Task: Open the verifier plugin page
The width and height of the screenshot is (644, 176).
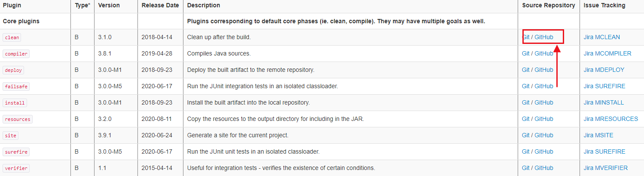Action: coord(16,168)
